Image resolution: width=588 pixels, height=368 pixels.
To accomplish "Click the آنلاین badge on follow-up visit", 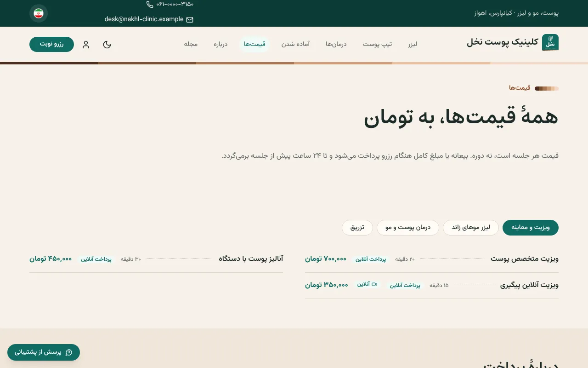I will pyautogui.click(x=367, y=284).
